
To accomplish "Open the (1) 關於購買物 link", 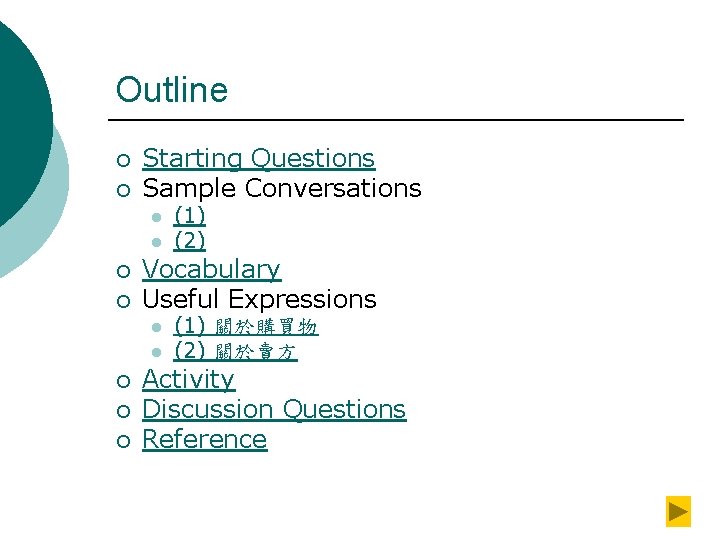I will (x=245, y=326).
